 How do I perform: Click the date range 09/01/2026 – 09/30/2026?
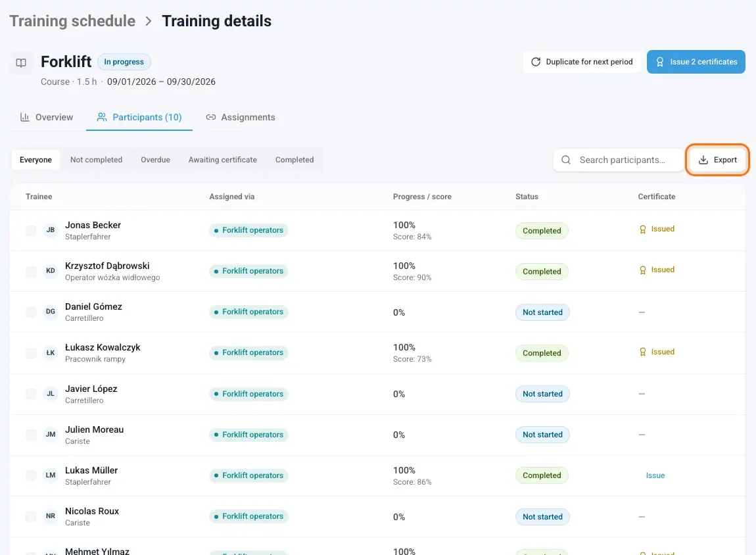pyautogui.click(x=161, y=82)
